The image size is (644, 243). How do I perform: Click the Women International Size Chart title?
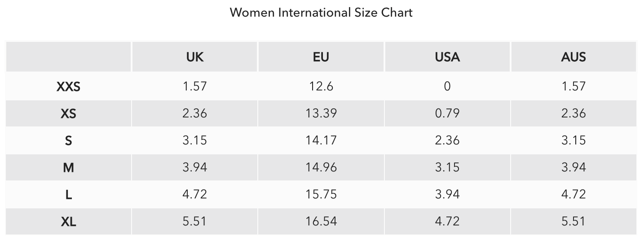(321, 13)
